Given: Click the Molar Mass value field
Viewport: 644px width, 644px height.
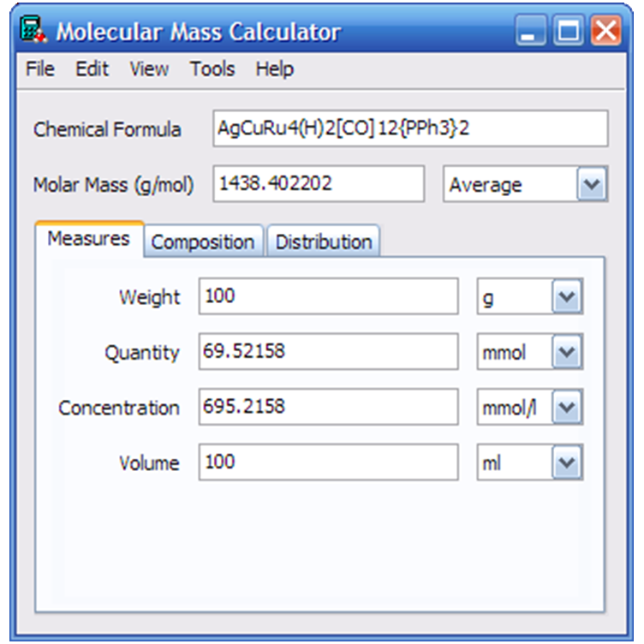Looking at the screenshot, I should [x=318, y=184].
